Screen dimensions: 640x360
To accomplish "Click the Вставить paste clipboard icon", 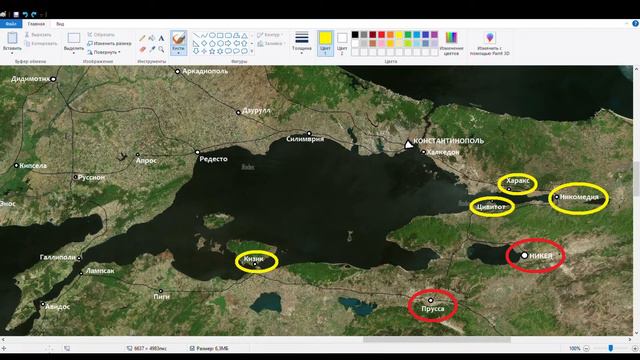I will pos(12,38).
